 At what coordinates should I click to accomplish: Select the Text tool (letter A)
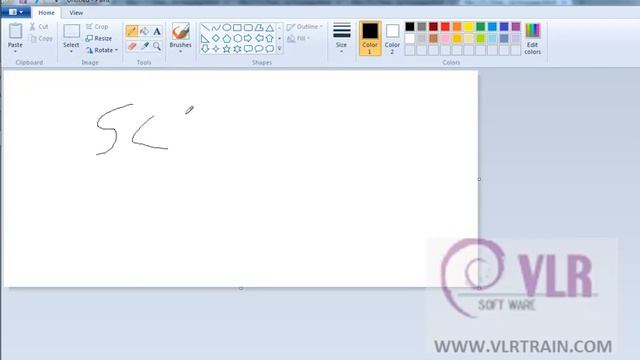pos(157,31)
